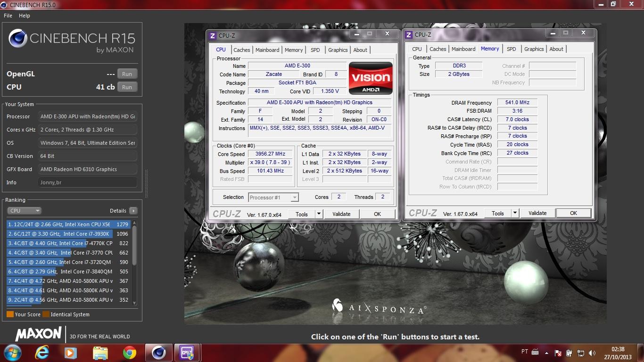Click Validate in the CPU-Z CPU window
Image resolution: width=644 pixels, height=362 pixels.
(341, 214)
